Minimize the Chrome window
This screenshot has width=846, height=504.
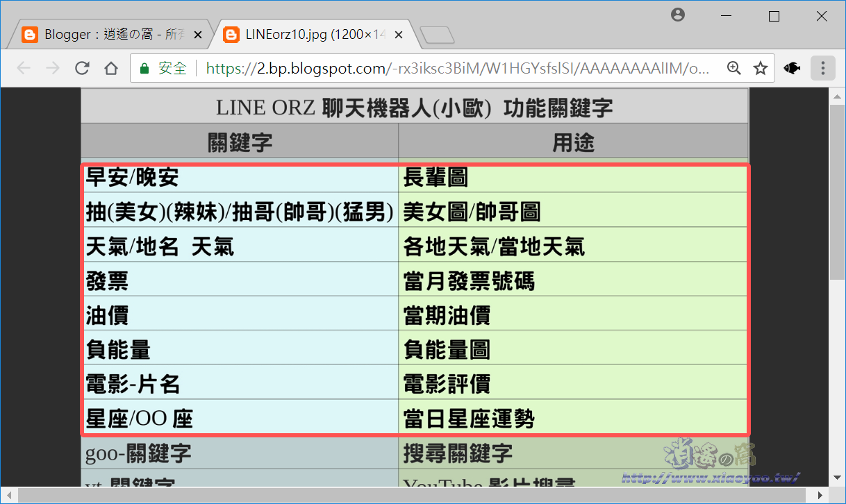coord(727,16)
